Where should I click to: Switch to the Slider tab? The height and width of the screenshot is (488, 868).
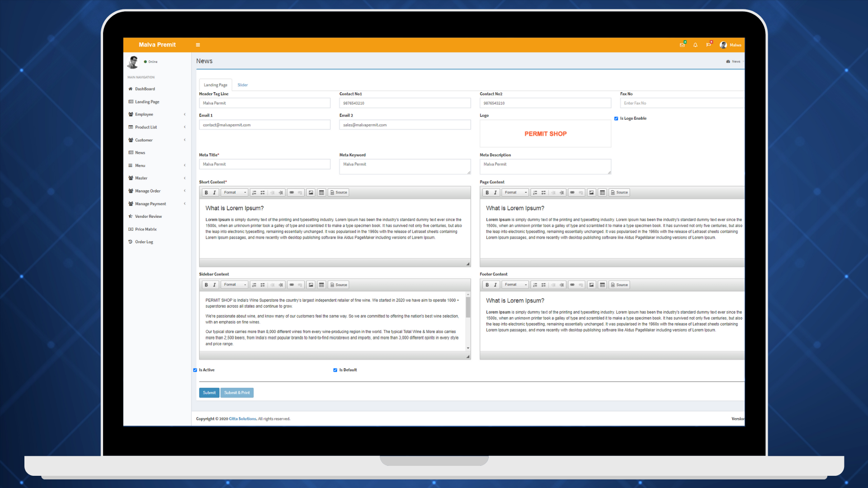coord(243,85)
